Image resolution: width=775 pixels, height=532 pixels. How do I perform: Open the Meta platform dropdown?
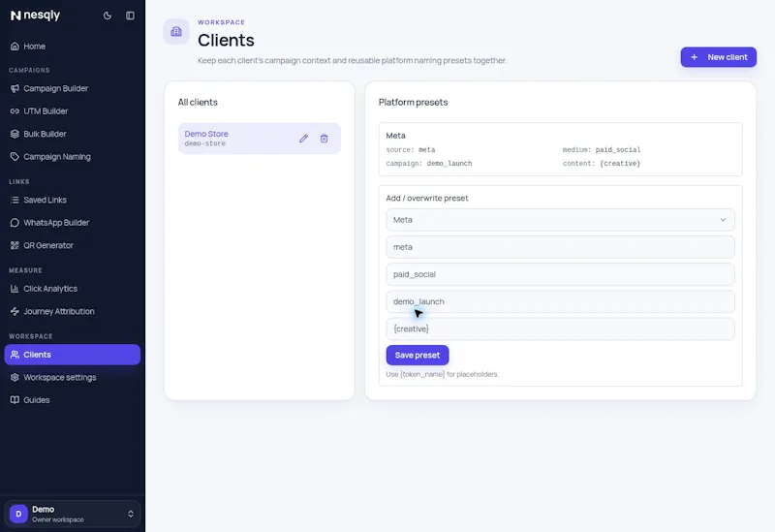(560, 220)
